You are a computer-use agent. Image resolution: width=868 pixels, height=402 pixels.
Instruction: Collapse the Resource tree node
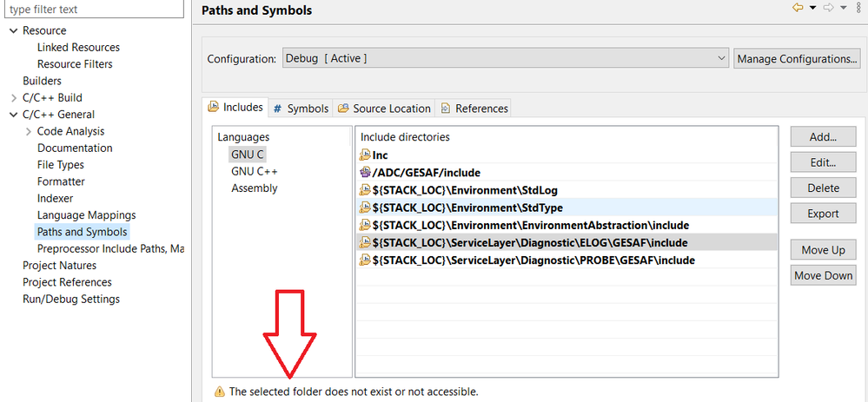tap(13, 30)
